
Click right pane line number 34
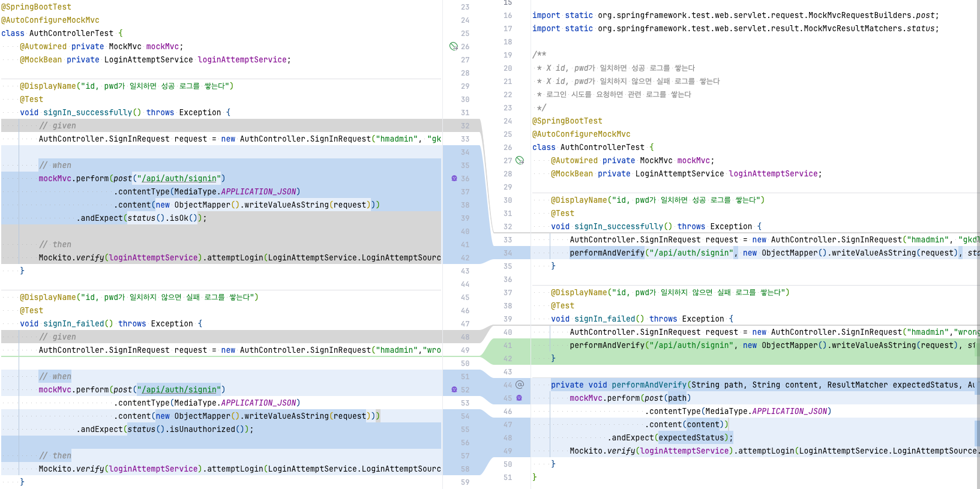[508, 253]
